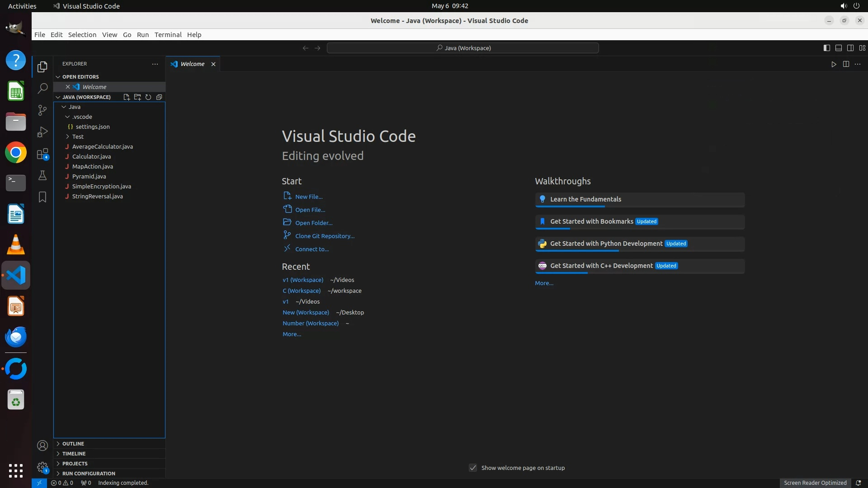Viewport: 868px width, 488px height.
Task: Open the Source Control view
Action: (42, 110)
